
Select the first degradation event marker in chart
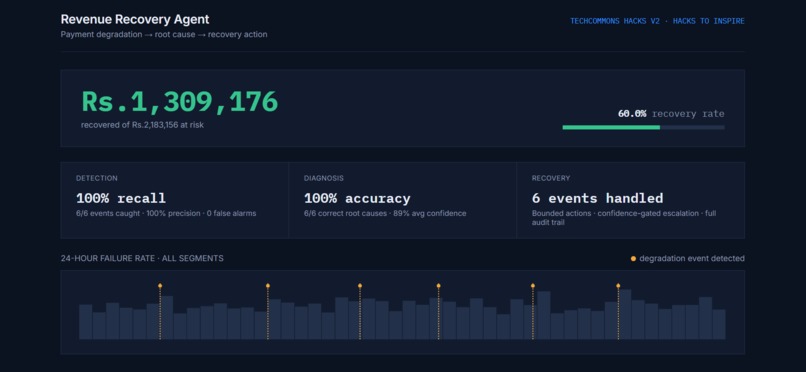click(x=160, y=285)
